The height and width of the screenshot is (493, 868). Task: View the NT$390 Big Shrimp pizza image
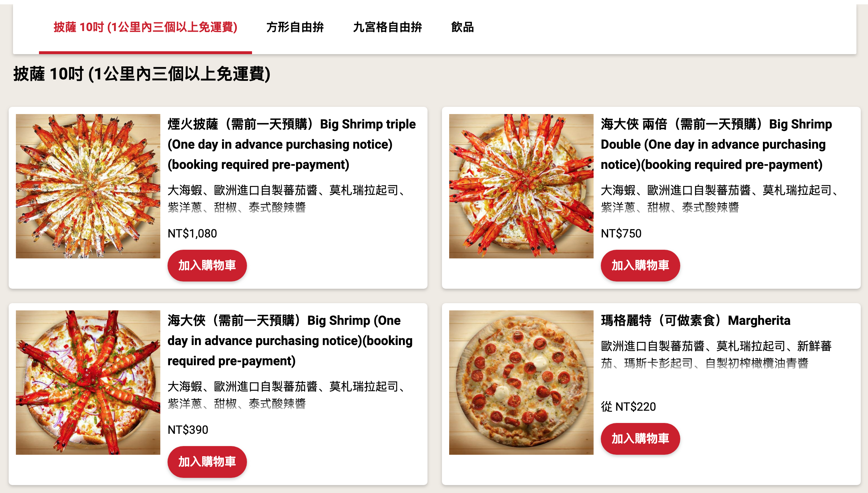pos(88,383)
